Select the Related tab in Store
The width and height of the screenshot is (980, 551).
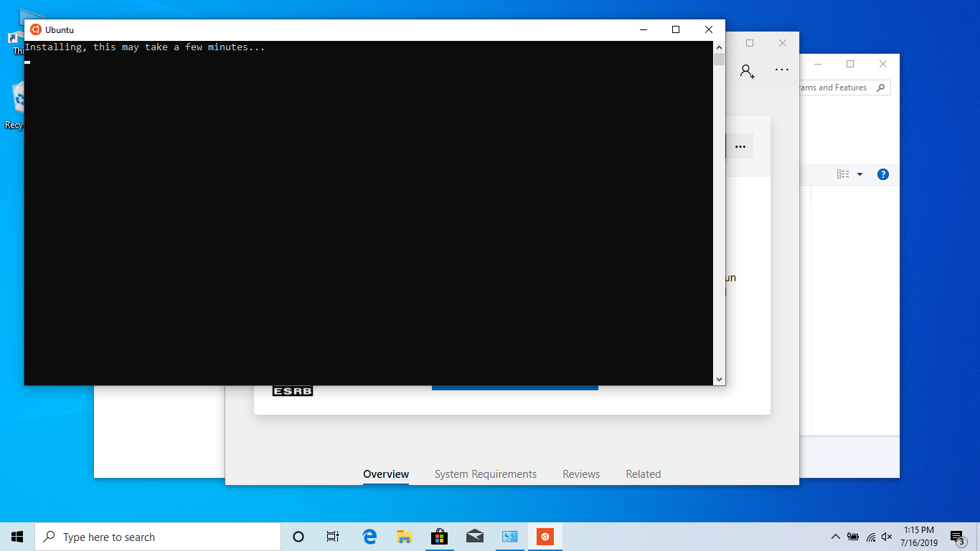(643, 474)
